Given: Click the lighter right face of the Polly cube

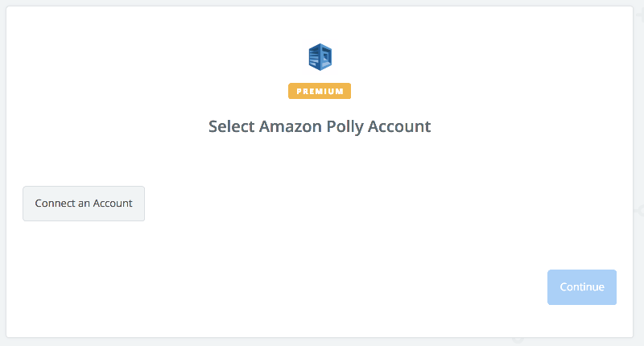Looking at the screenshot, I should coord(326,57).
